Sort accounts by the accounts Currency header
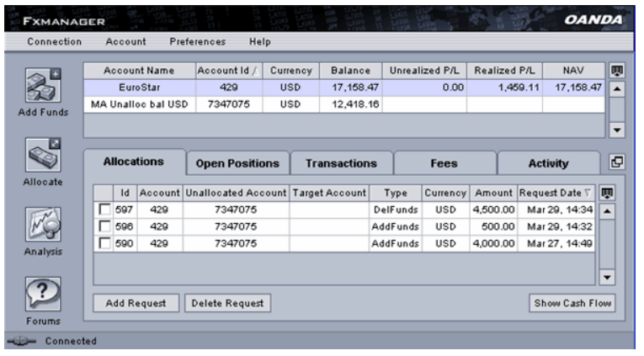The image size is (644, 356). 290,71
